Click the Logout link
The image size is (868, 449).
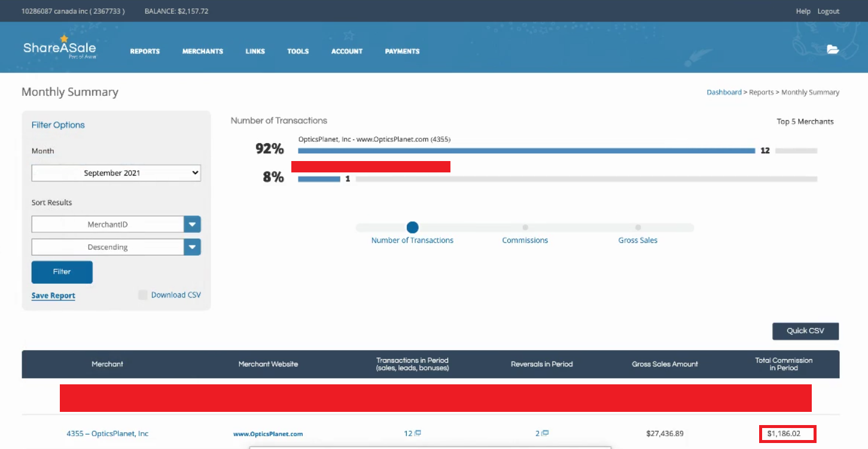coord(829,11)
